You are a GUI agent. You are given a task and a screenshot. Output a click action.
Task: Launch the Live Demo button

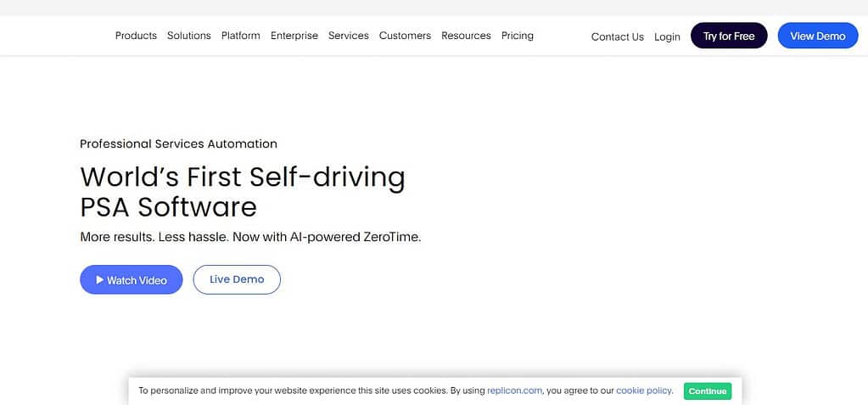point(237,280)
